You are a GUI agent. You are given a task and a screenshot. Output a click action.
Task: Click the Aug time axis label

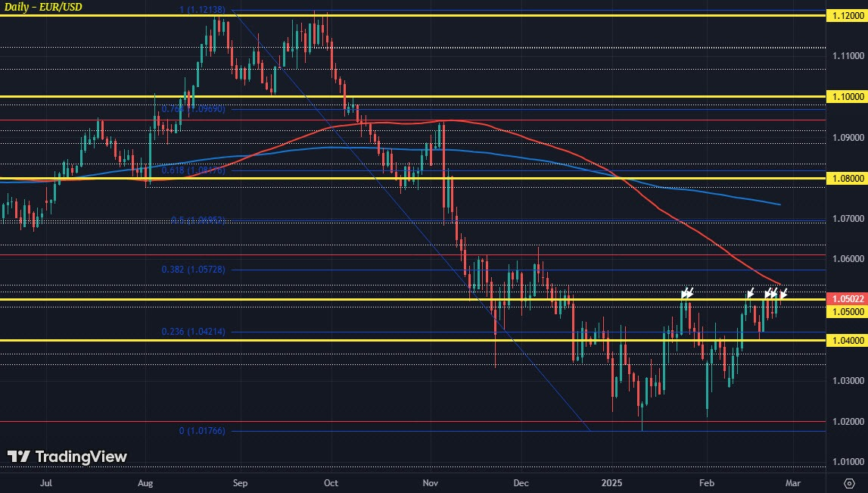click(145, 483)
